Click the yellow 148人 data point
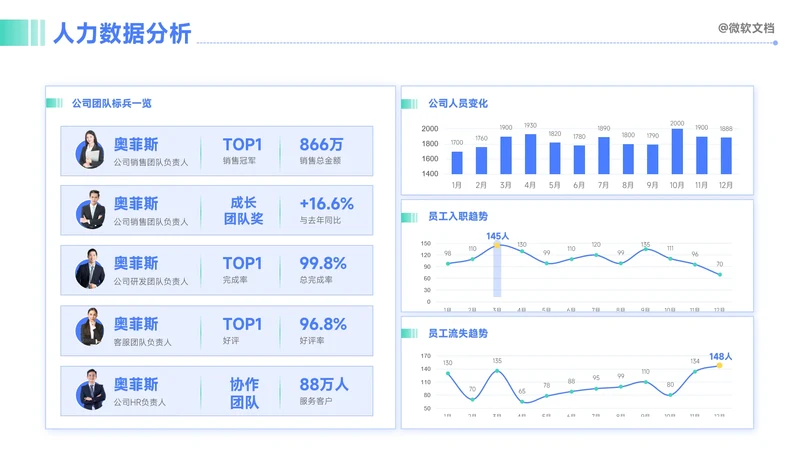The height and width of the screenshot is (450, 800). tap(719, 365)
